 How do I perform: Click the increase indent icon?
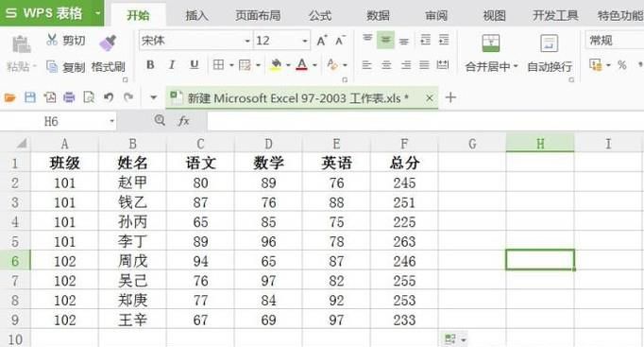[x=444, y=40]
